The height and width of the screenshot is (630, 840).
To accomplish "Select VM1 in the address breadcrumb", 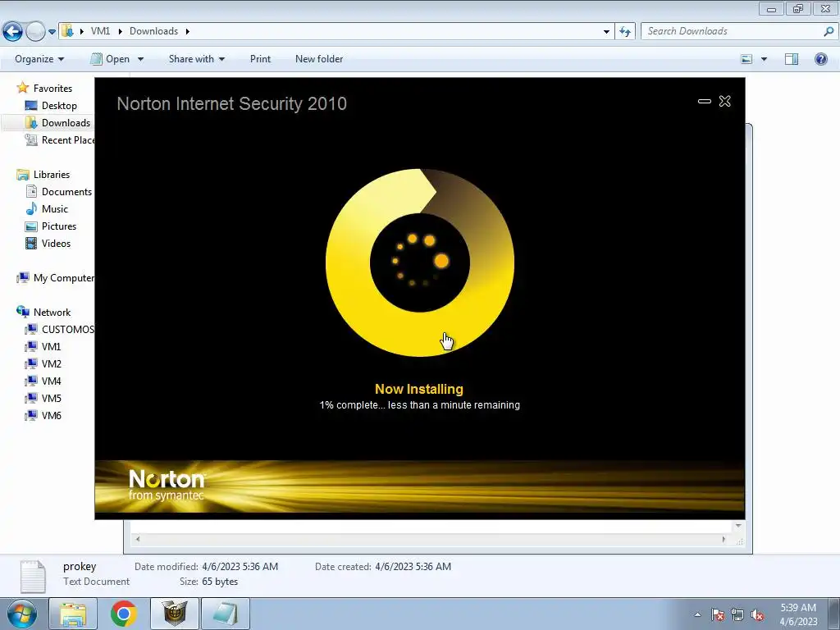I will click(100, 31).
